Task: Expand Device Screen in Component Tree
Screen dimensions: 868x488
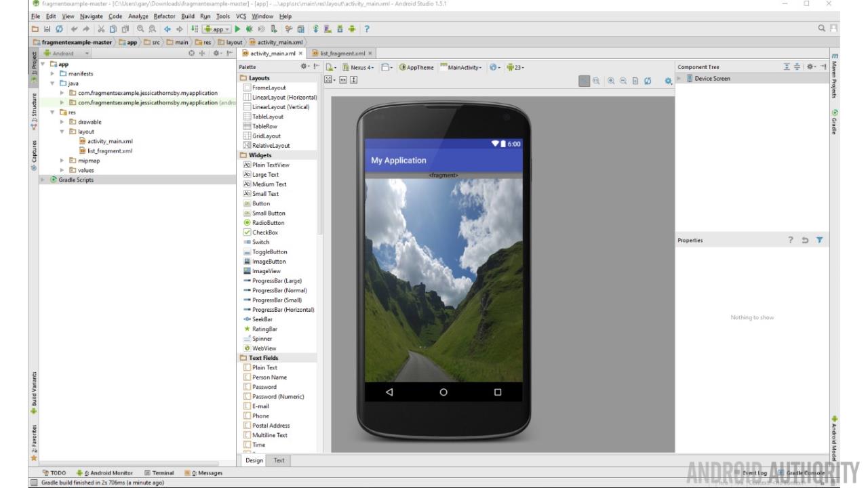Action: tap(679, 79)
